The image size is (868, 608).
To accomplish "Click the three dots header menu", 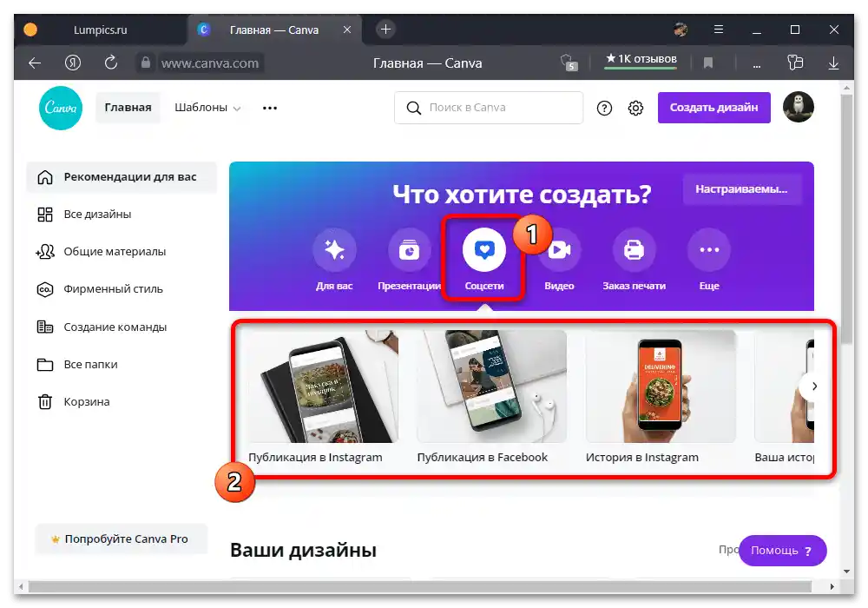I will coord(270,108).
